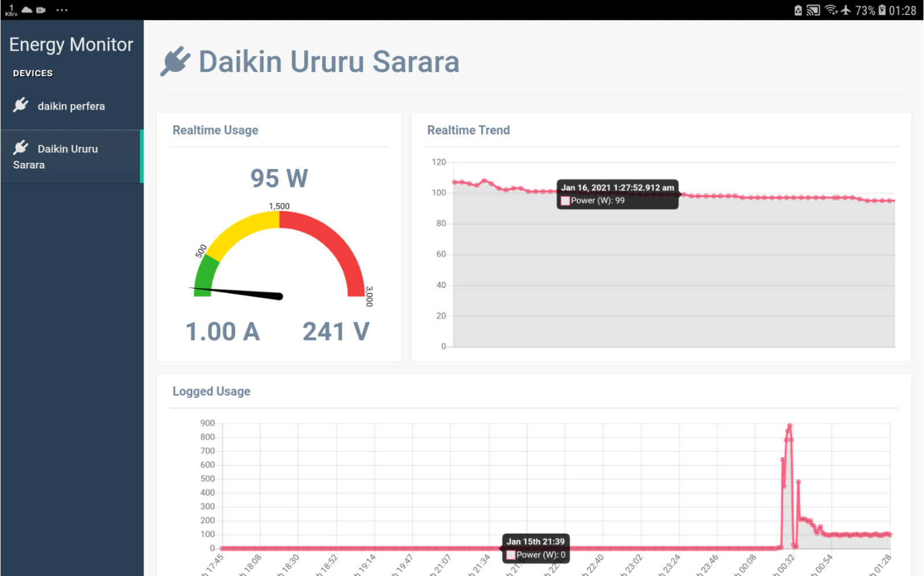The width and height of the screenshot is (924, 576).
Task: Tap the 01:28 clock in status bar
Action: point(903,10)
